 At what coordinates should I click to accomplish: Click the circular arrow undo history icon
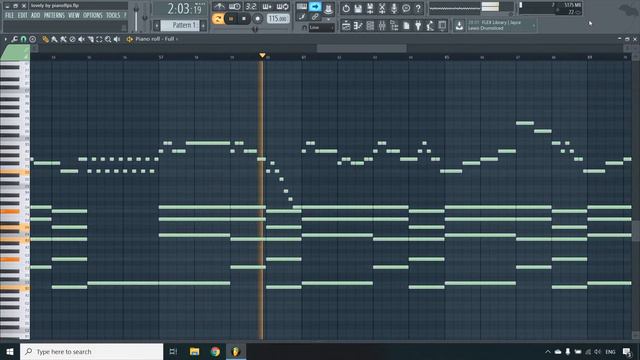pyautogui.click(x=346, y=8)
